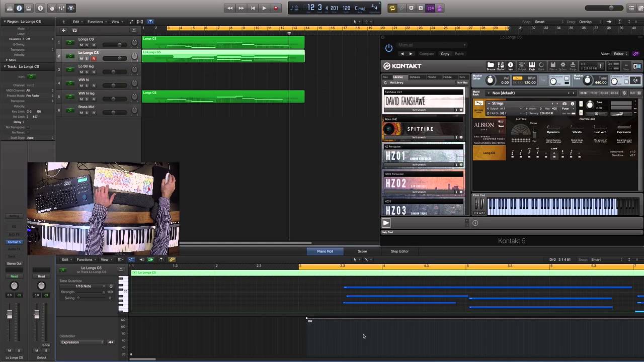Mute the Longs CS track
The width and height of the screenshot is (644, 362).
[x=81, y=45]
